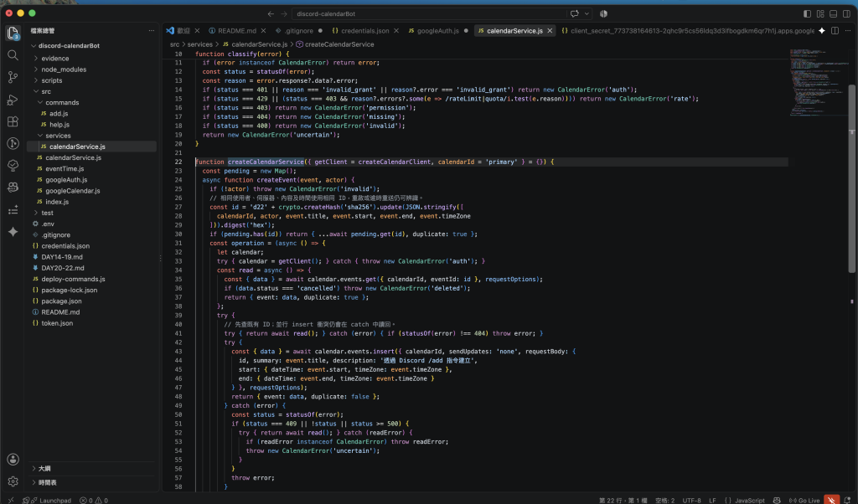Click LF end-of-line selector
The width and height of the screenshot is (858, 504).
pyautogui.click(x=712, y=500)
